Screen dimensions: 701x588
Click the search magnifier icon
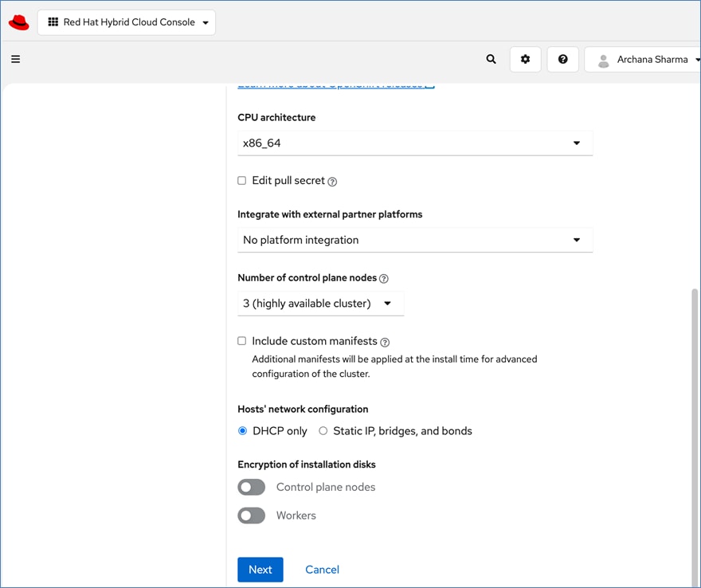click(x=491, y=59)
